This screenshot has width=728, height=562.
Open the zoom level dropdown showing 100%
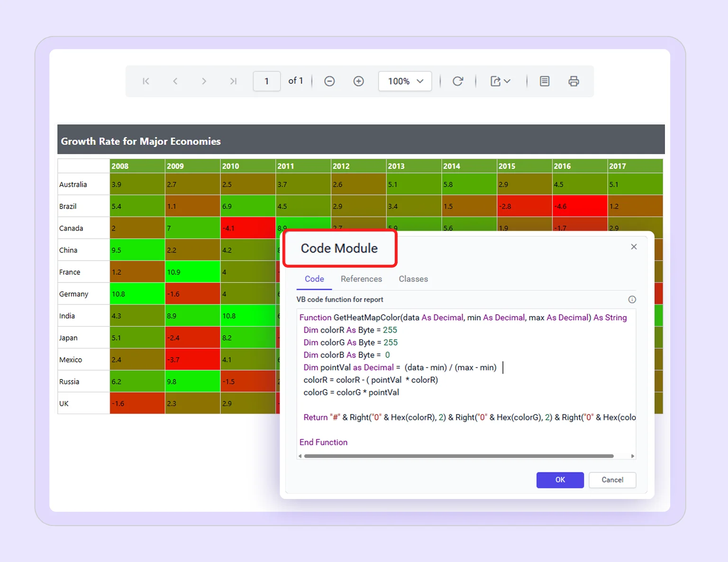(x=405, y=81)
